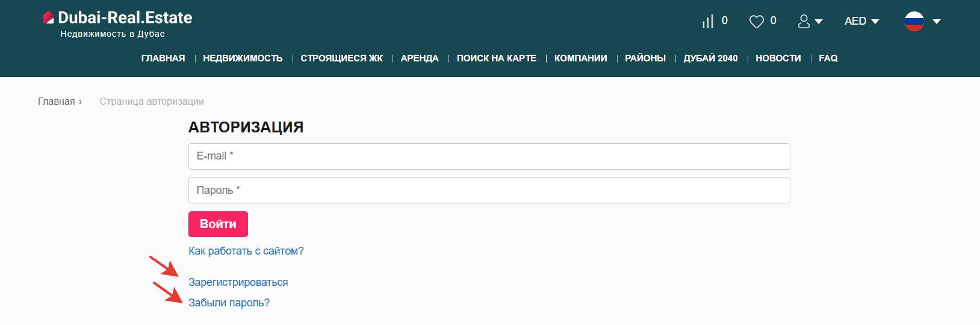Click the Войти login button
Screen dimensions: 980x325
(218, 224)
